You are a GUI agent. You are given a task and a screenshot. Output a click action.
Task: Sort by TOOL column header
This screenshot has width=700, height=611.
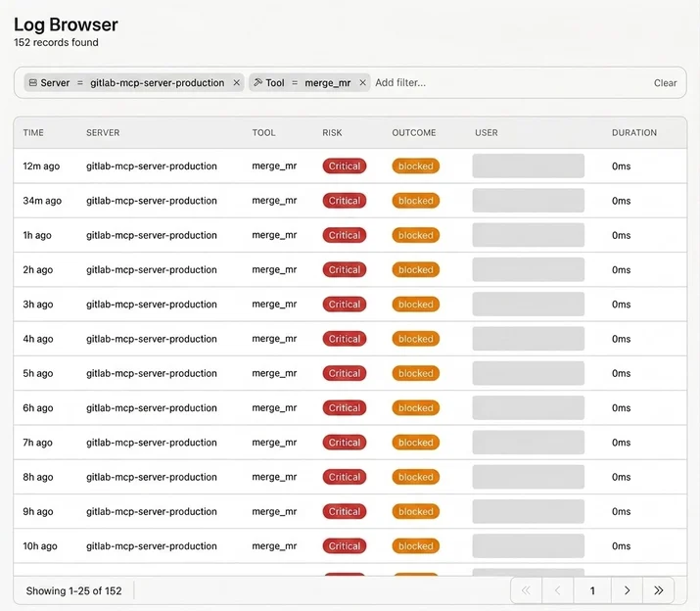[263, 132]
